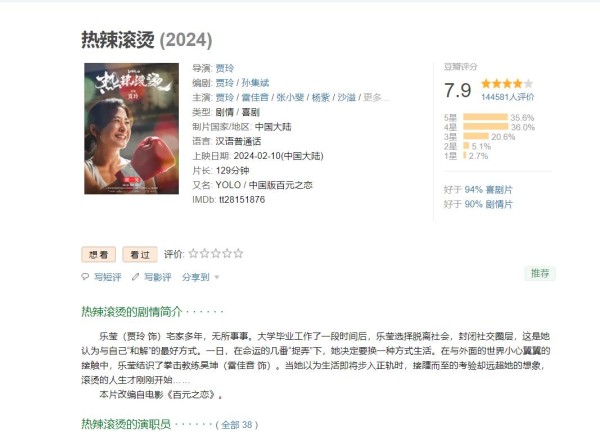Screen dimensions: 600x437
Task: Open the 90% 剧情片 comparison link
Action: pos(488,204)
